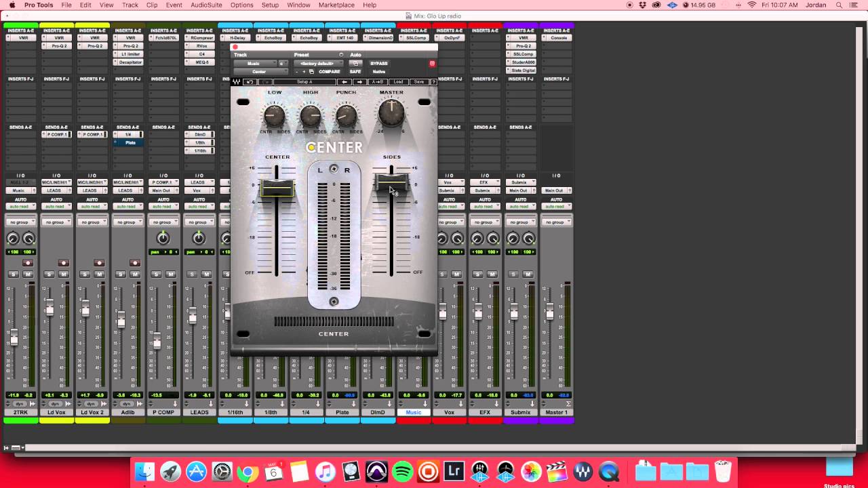Click the LEADS track pan knob

click(x=199, y=238)
